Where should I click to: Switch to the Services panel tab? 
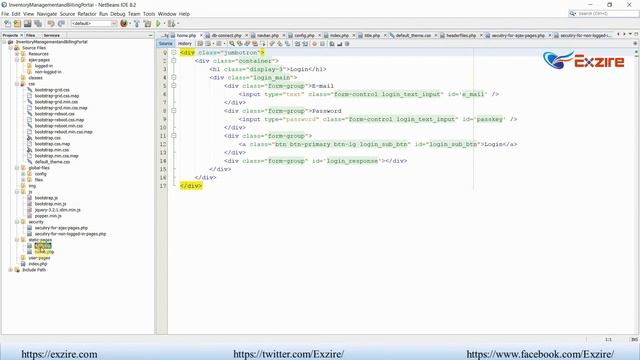pos(52,36)
